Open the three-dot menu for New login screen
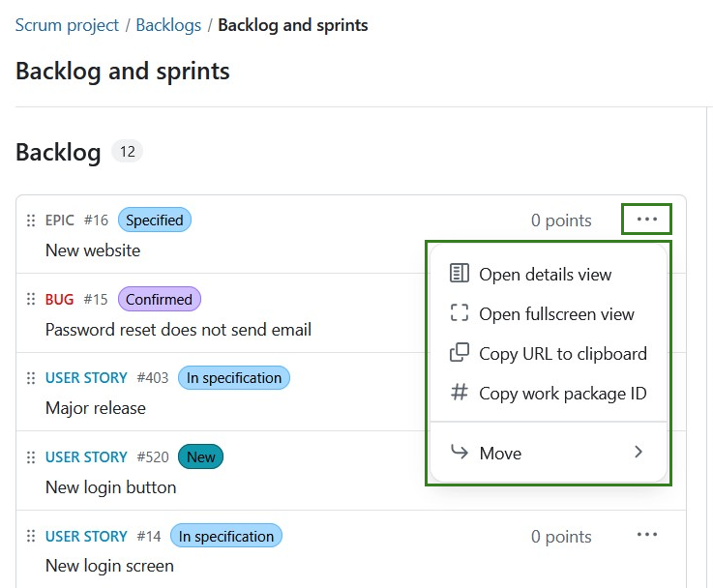 tap(646, 535)
